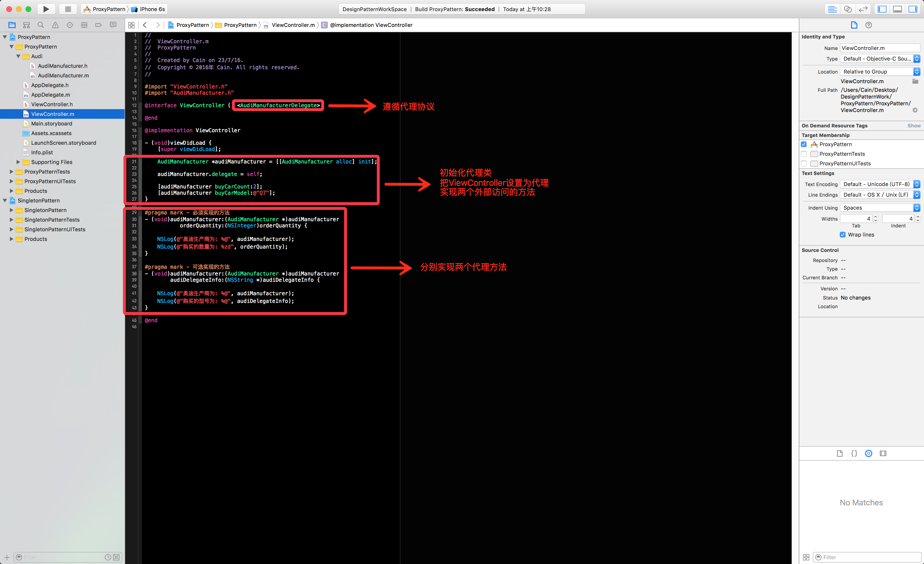924x564 pixels.
Task: Click the Stop button in toolbar
Action: pos(68,9)
